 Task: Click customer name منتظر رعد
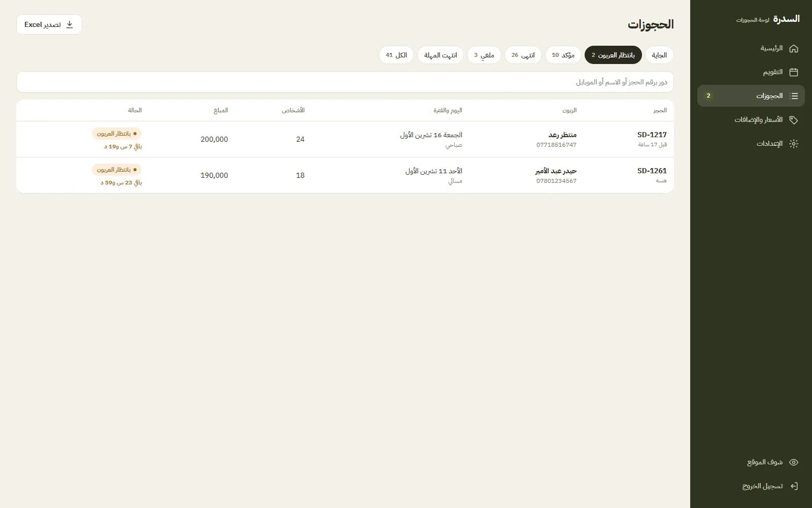pos(562,135)
